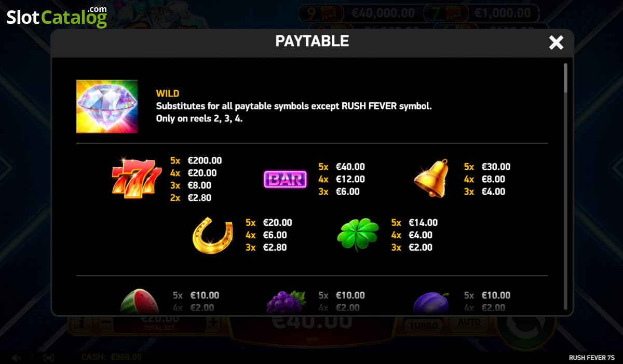This screenshot has height=364, width=623.
Task: Click the paytable vertical scrollbar thumb
Action: [x=566, y=78]
